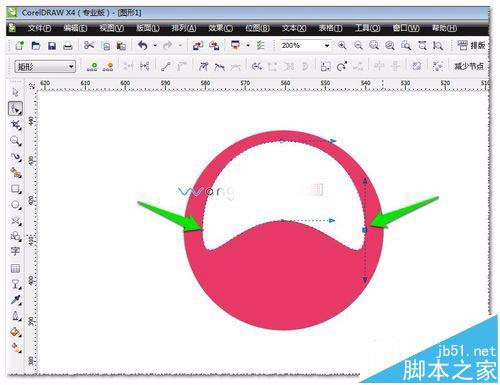
Task: Open the 窗口(W) menu
Action: tap(406, 28)
